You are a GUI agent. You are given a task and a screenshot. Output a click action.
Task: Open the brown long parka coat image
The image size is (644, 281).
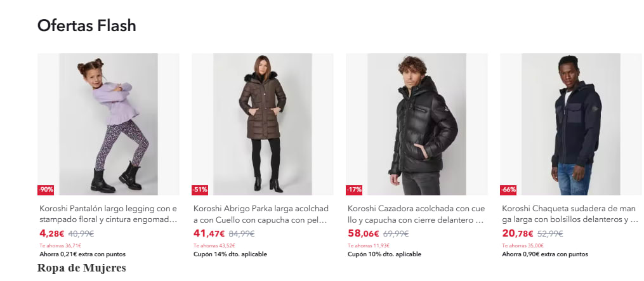[263, 124]
